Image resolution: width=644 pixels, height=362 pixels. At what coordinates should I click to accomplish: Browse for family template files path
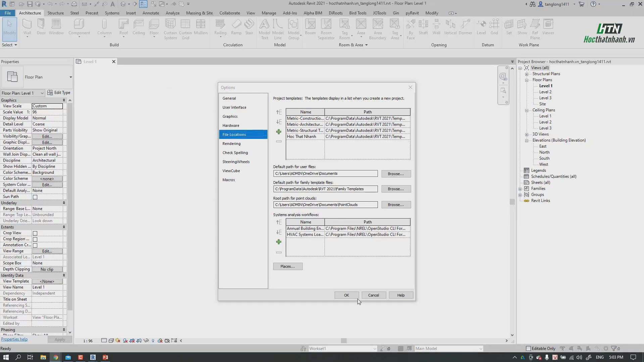point(396,189)
